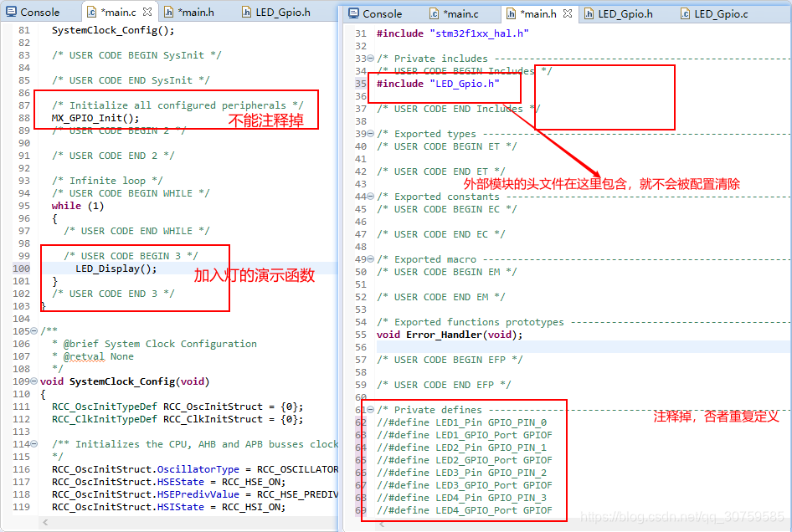Click USER CODE END EM comment
The width and height of the screenshot is (792, 532).
(x=441, y=297)
